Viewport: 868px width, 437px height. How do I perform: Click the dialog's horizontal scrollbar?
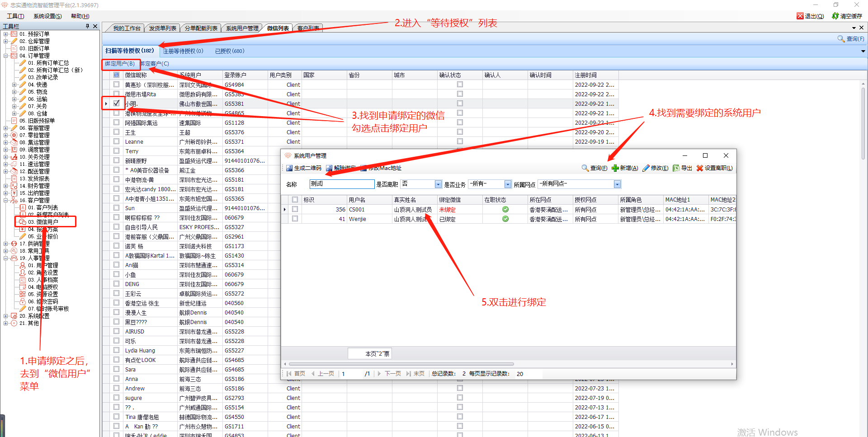click(401, 364)
